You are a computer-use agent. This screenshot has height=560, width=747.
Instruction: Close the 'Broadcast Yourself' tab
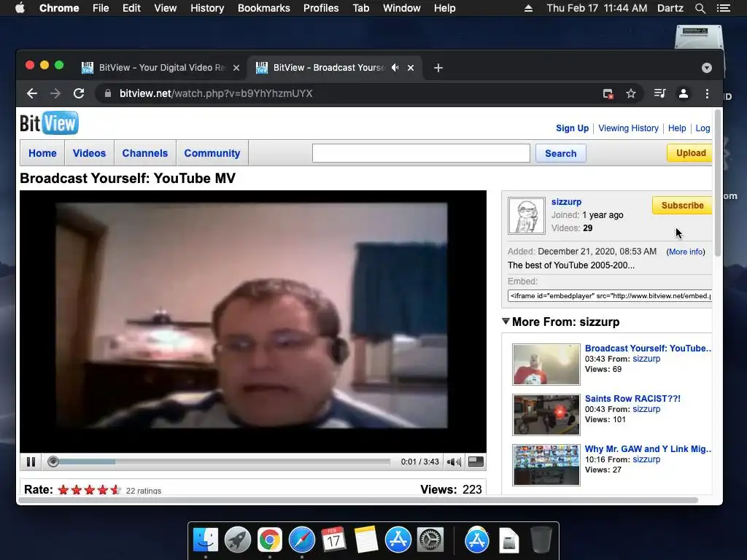coord(410,68)
